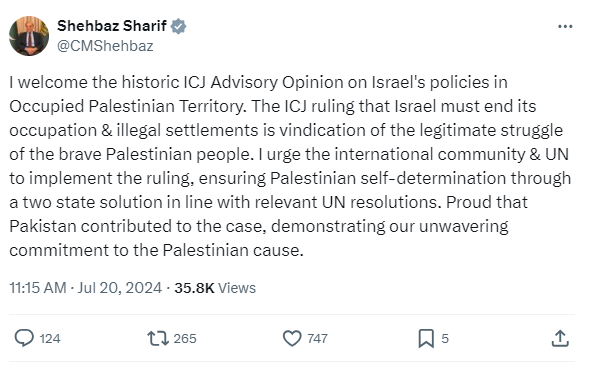
Task: Click the bookmark count of 5
Action: click(x=445, y=339)
